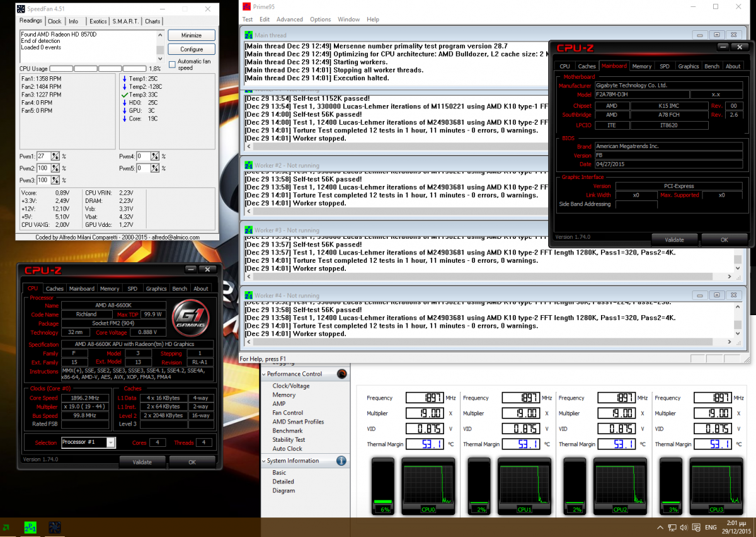Adjust the Pwm3 spinner arrows
756x537 pixels.
[55, 180]
